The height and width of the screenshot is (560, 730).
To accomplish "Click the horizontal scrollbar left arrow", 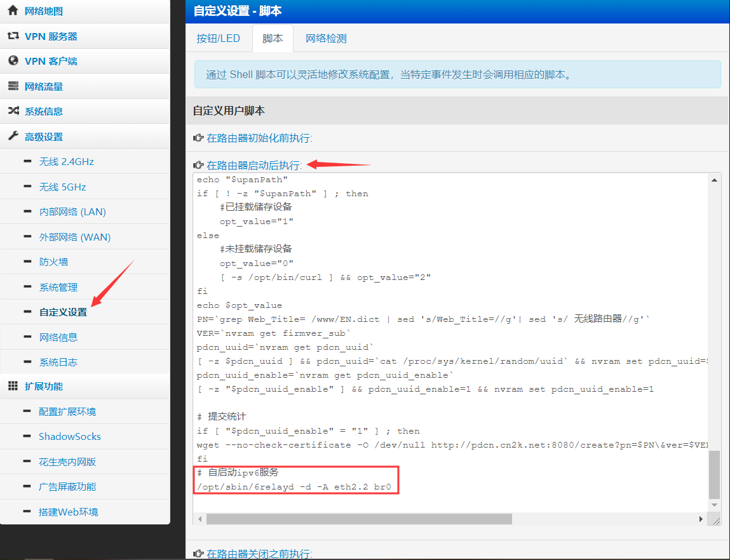I will [199, 519].
